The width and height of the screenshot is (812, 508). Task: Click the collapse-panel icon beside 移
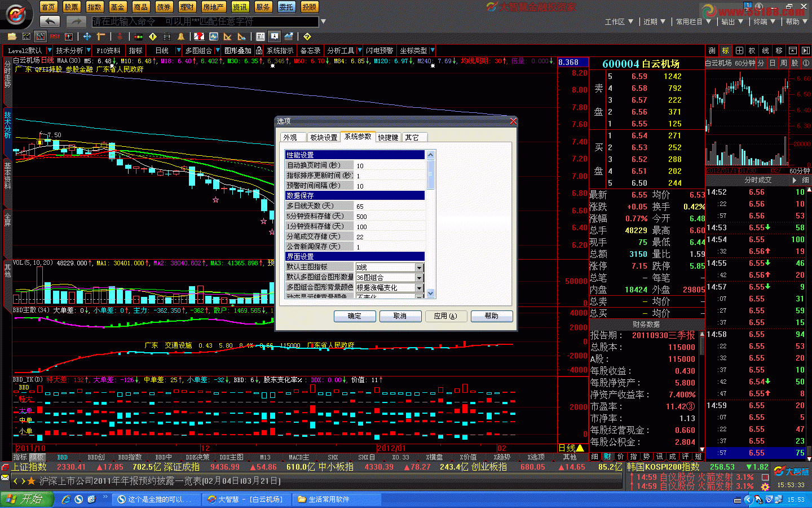point(792,50)
